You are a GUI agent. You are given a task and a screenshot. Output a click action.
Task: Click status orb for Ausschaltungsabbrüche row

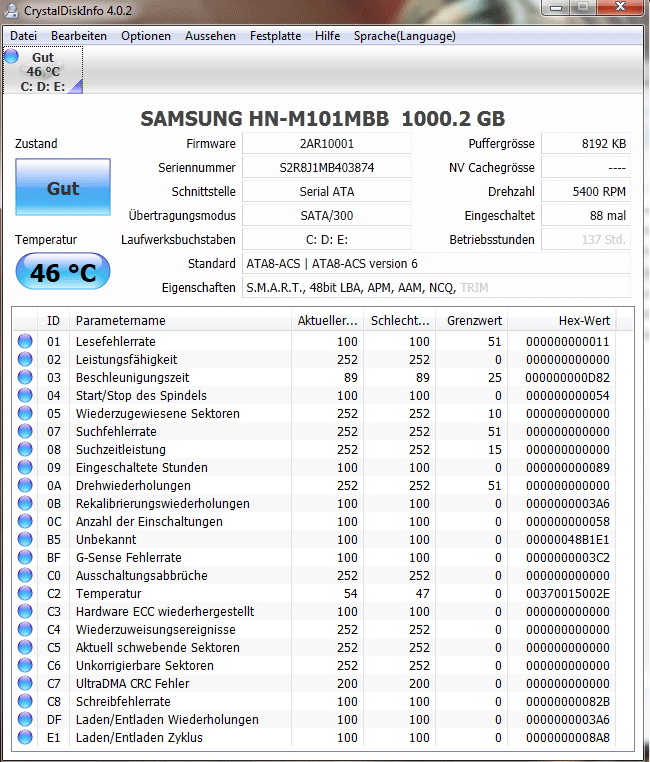pyautogui.click(x=25, y=575)
